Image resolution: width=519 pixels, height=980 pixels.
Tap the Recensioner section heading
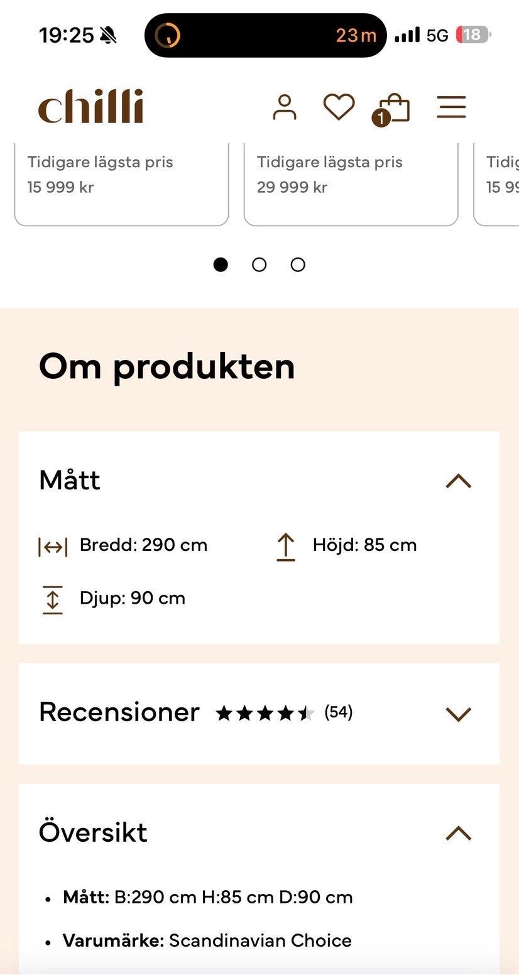pyautogui.click(x=119, y=712)
